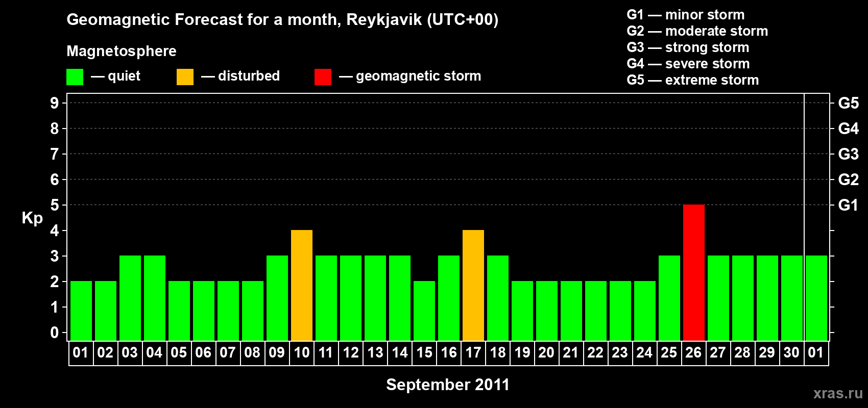Click the date label 13
Screen dimensions: 868x408
click(375, 353)
